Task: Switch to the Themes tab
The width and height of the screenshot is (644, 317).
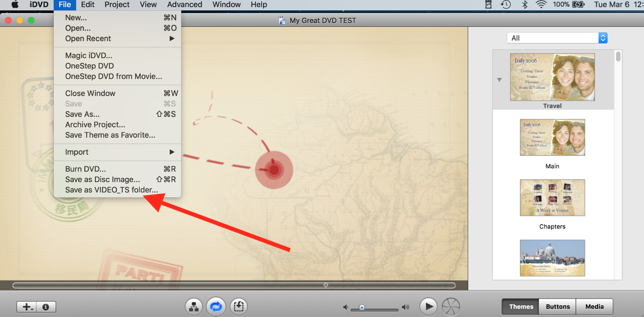Action: point(521,307)
